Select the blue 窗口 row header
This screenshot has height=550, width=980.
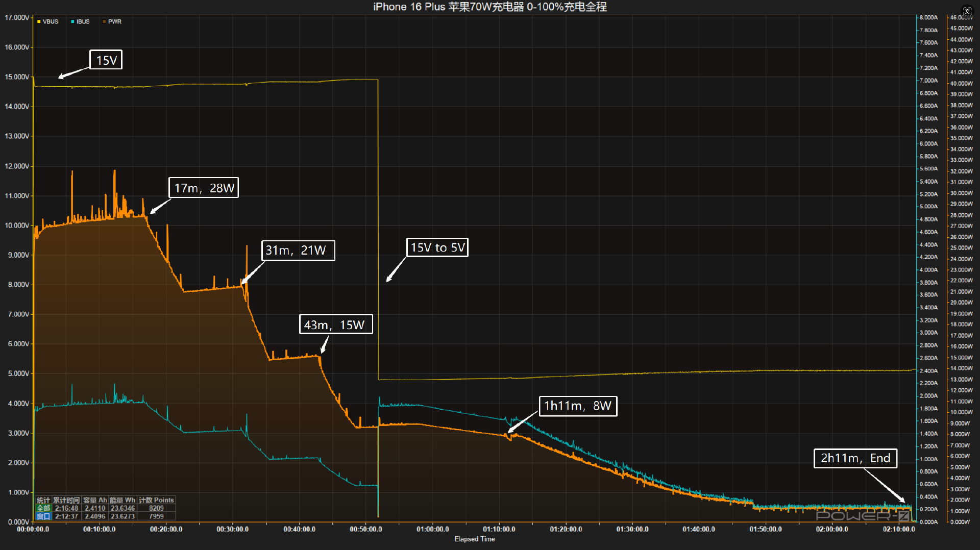point(43,516)
